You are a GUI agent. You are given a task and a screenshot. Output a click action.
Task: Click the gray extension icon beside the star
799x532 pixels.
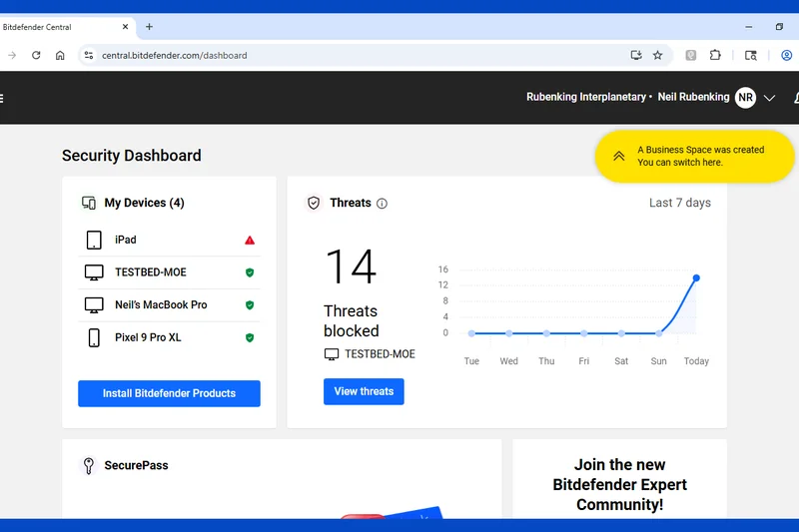pyautogui.click(x=691, y=55)
